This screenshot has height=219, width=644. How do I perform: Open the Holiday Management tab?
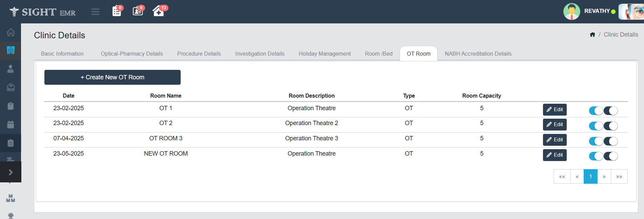click(324, 54)
